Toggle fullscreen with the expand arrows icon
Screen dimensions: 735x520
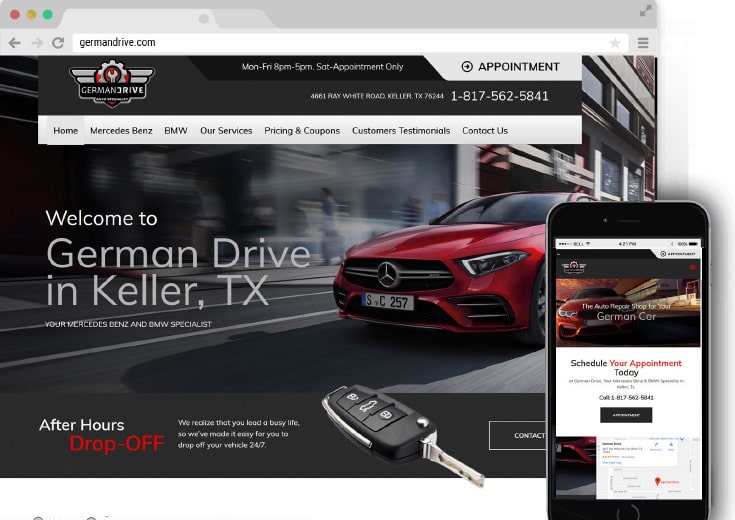pos(645,11)
